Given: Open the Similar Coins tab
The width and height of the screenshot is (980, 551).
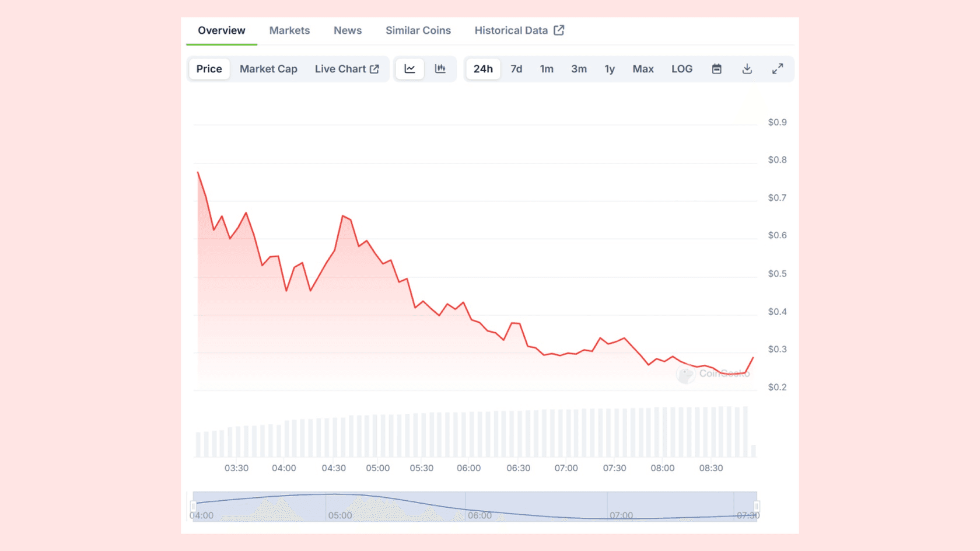Looking at the screenshot, I should 418,30.
